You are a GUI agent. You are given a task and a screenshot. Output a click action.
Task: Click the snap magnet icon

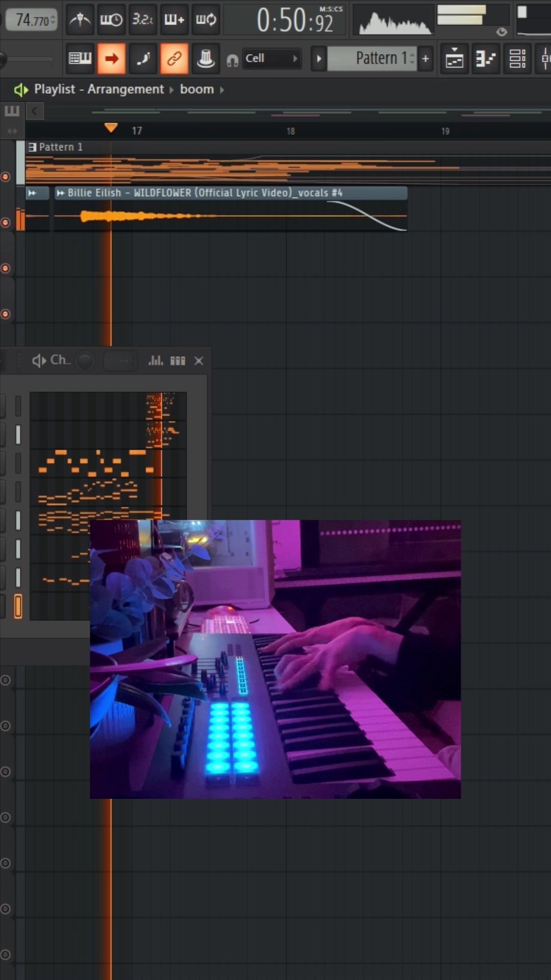[x=232, y=60]
